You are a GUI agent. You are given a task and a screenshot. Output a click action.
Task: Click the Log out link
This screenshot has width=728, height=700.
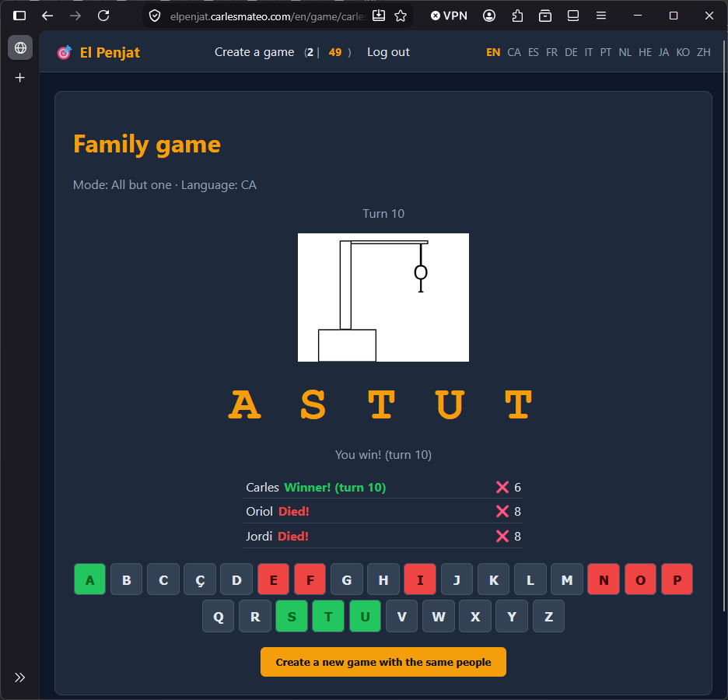[x=388, y=52]
